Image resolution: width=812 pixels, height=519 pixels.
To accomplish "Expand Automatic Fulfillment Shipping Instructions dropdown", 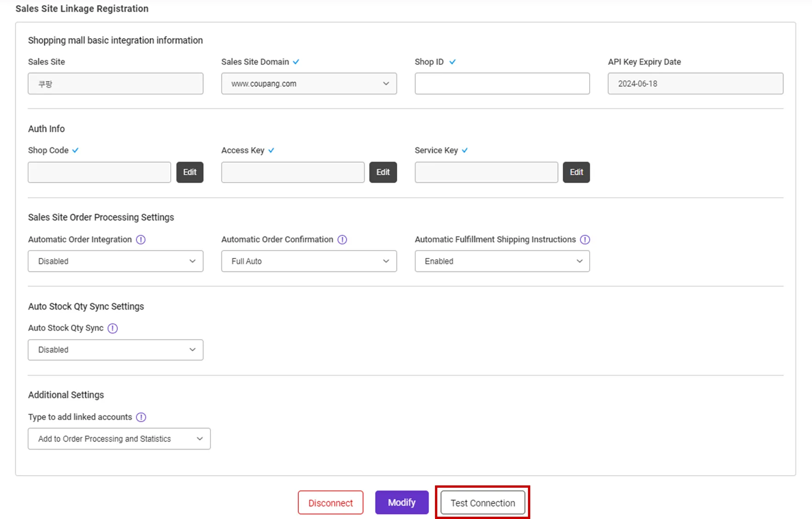I will 502,261.
